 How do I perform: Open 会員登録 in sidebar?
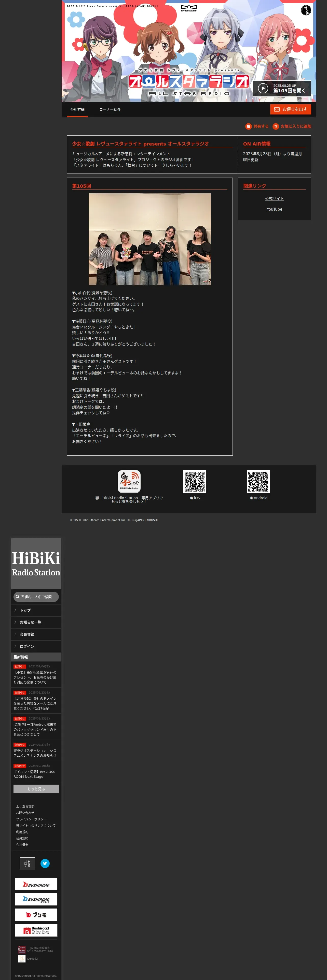[36, 635]
